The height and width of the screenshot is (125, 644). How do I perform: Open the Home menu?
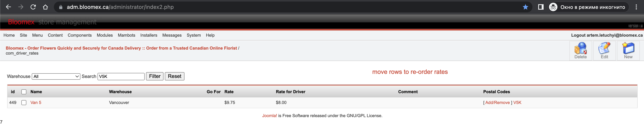[x=9, y=35]
